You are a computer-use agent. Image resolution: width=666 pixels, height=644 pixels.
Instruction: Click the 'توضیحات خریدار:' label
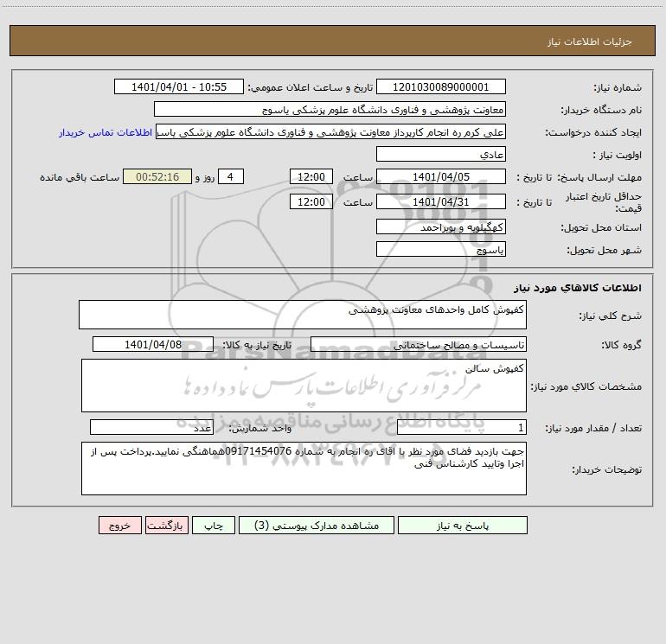pyautogui.click(x=607, y=469)
